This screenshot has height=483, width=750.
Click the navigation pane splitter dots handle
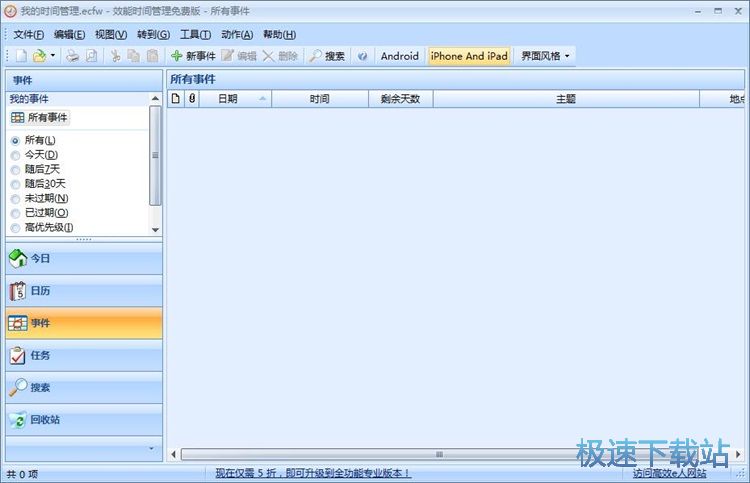84,239
